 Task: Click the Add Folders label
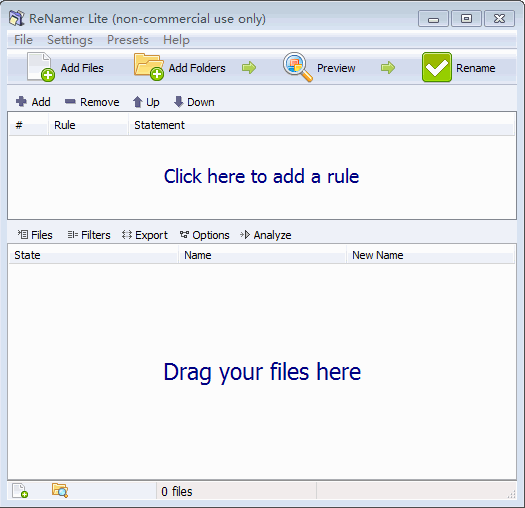197,68
